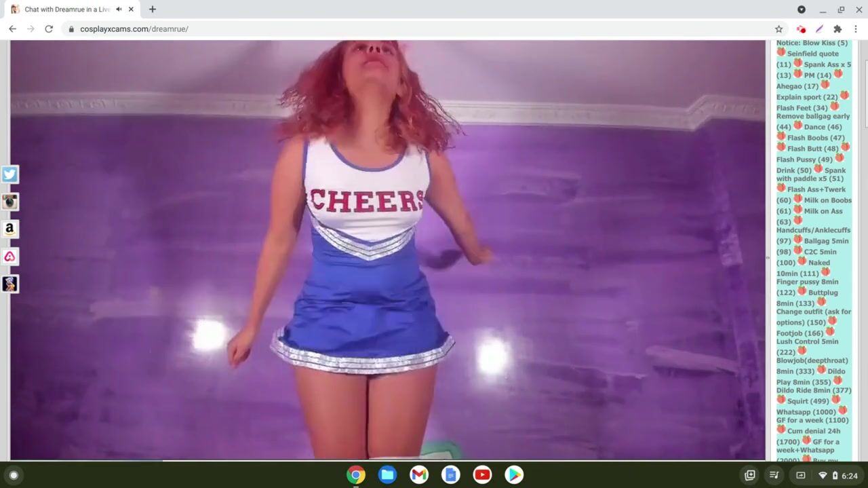This screenshot has height=488, width=868.
Task: Click the Amazon icon in the left sidebar
Action: coord(9,229)
